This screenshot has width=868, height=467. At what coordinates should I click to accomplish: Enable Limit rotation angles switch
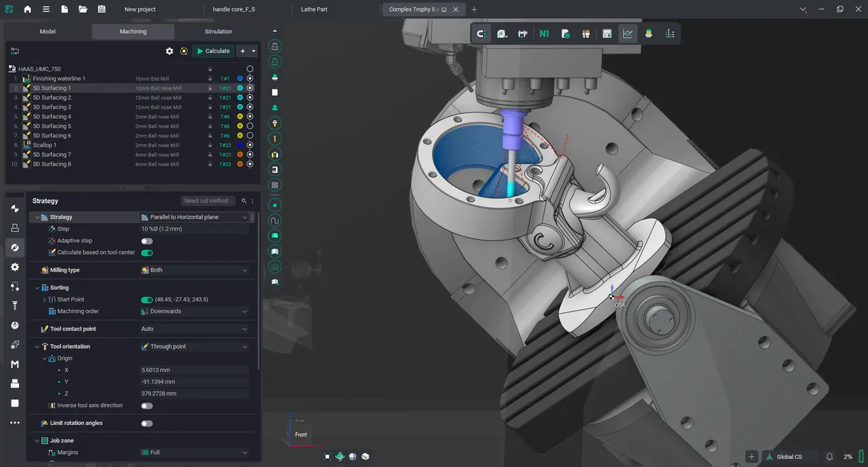(146, 424)
